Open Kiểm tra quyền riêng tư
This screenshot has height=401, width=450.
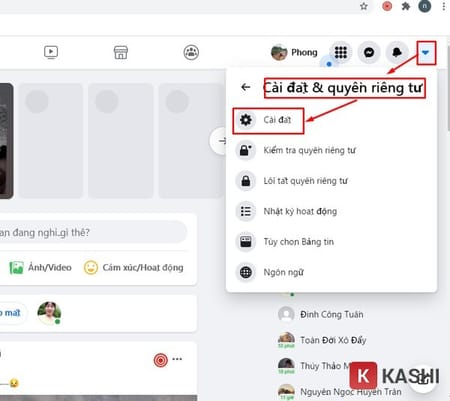pos(332,150)
